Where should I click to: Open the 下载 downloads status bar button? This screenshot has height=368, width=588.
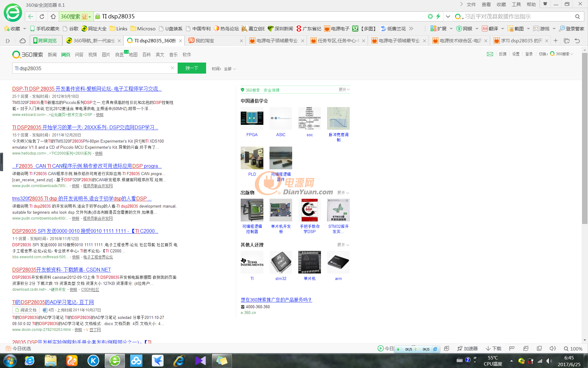pyautogui.click(x=494, y=348)
